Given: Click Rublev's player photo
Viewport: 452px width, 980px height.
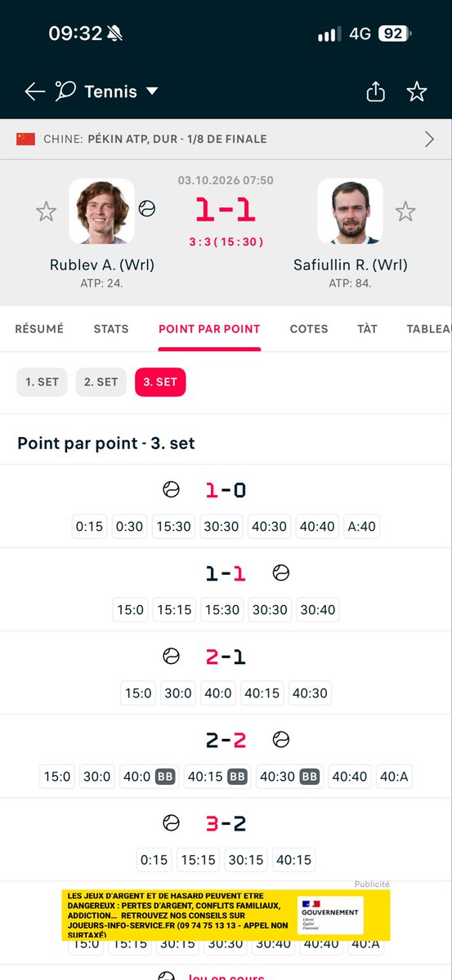Looking at the screenshot, I should tap(101, 212).
